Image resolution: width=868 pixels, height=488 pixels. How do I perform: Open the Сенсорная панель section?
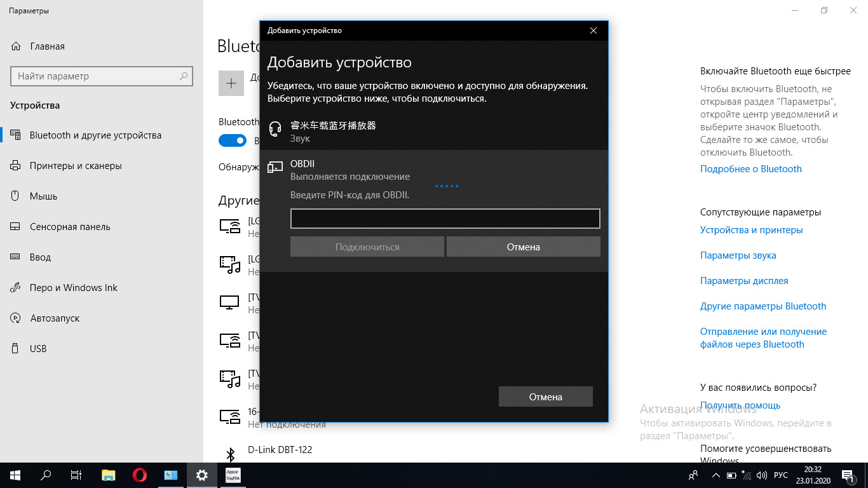click(x=102, y=227)
